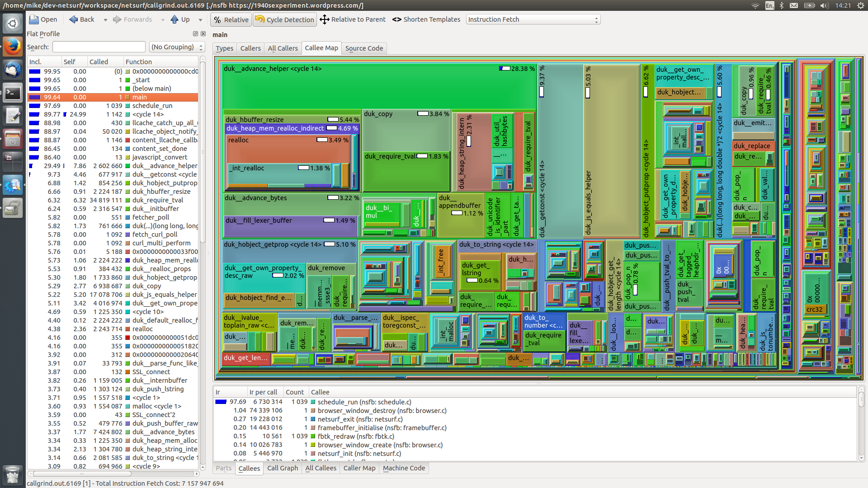This screenshot has width=868, height=488.
Task: Switch to the Source Code tab
Action: pos(364,48)
